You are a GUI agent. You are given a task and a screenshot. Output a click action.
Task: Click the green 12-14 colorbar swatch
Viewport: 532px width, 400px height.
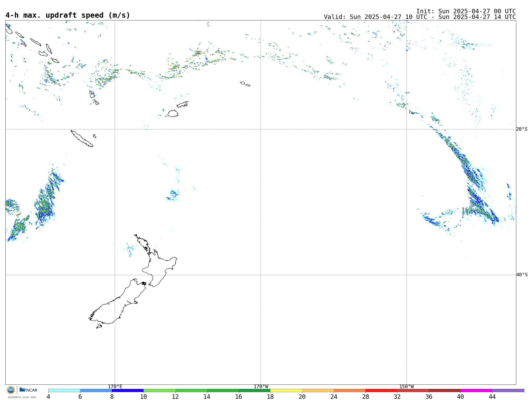tap(191, 390)
